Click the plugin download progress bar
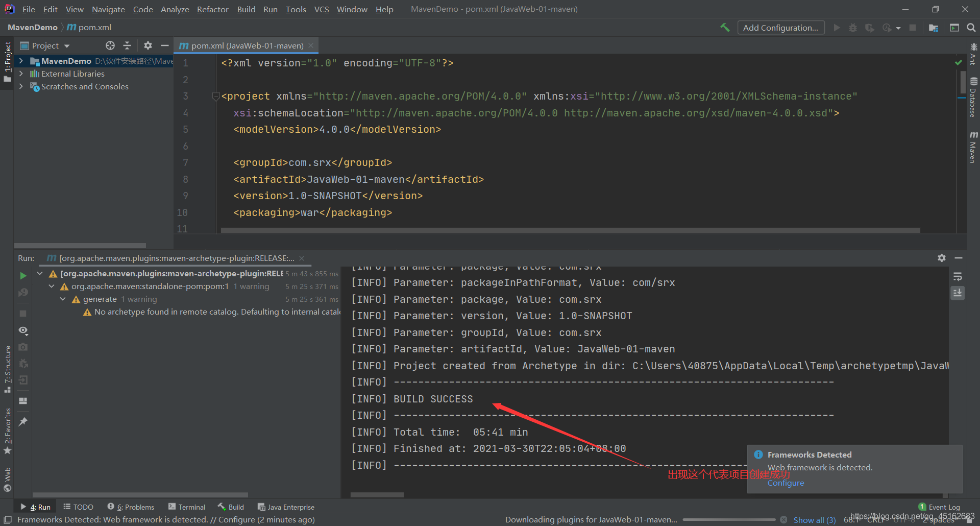980x526 pixels. tap(729, 520)
